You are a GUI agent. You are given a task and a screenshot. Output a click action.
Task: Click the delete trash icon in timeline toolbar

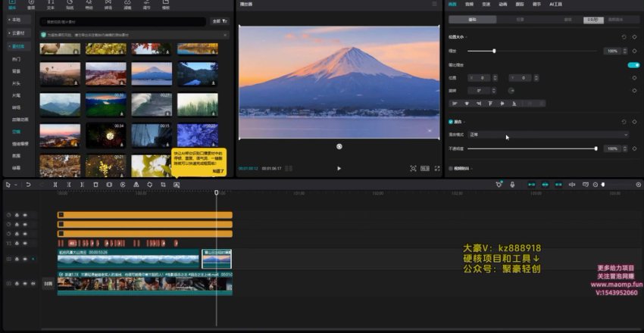pos(95,185)
